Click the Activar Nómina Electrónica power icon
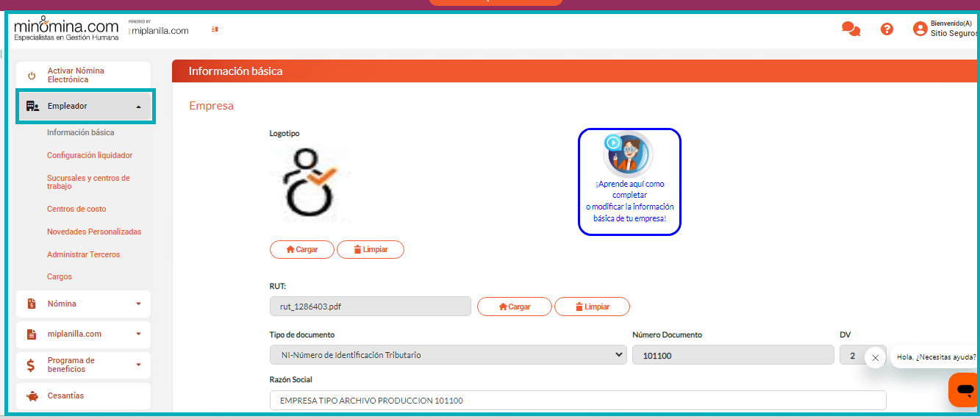This screenshot has width=980, height=419. 32,76
